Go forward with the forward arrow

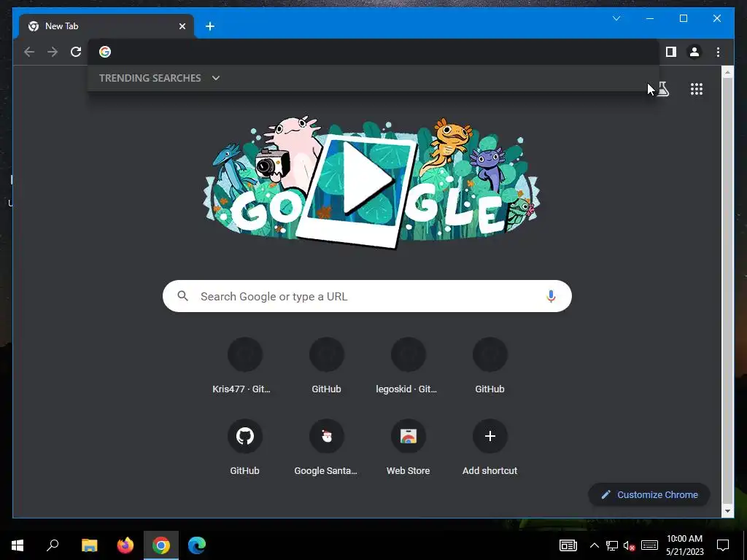click(x=53, y=52)
